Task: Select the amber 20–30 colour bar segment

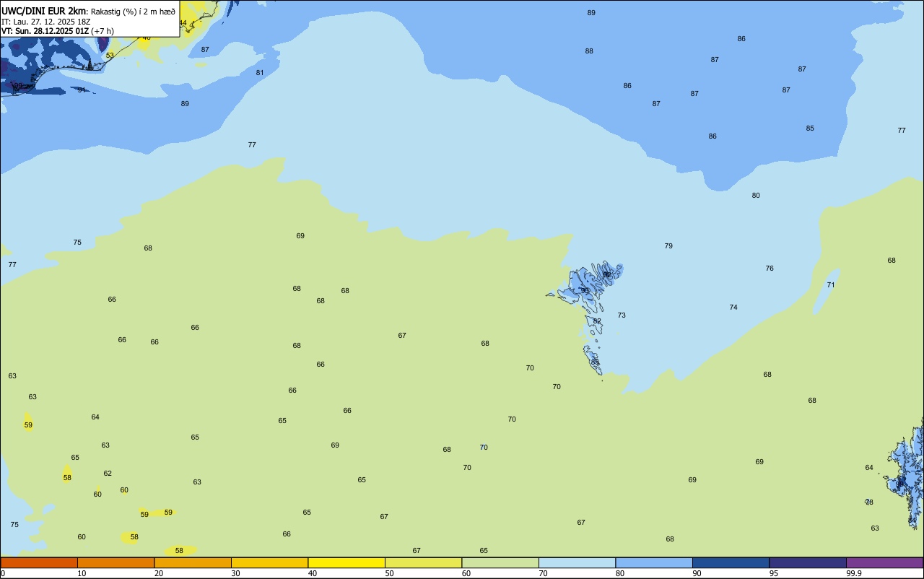Action: click(193, 562)
